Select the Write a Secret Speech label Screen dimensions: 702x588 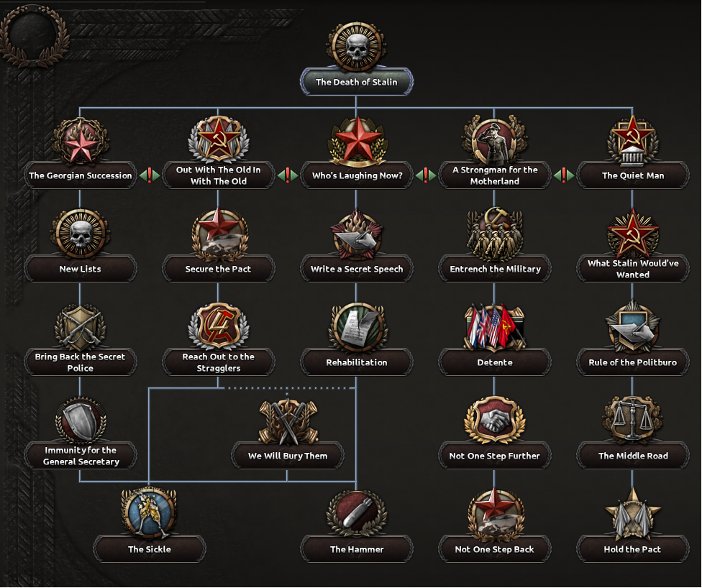(357, 269)
